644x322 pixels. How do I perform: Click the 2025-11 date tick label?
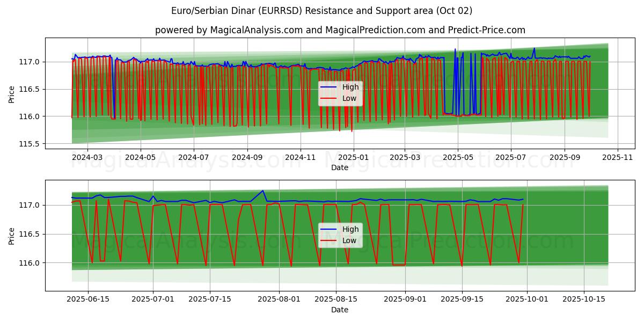coord(618,158)
